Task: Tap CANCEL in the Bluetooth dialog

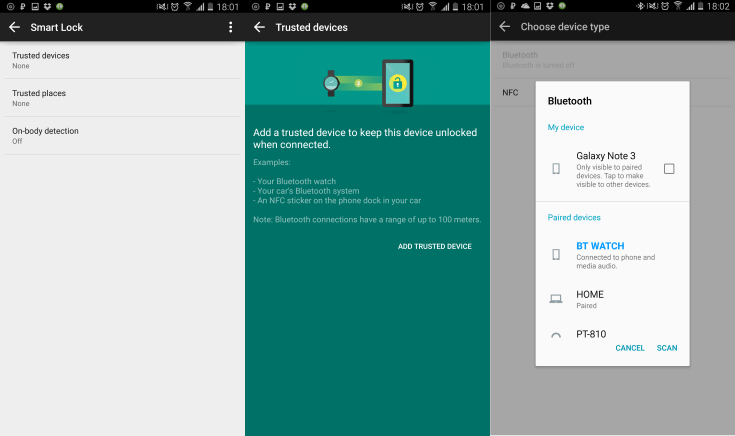Action: point(630,348)
